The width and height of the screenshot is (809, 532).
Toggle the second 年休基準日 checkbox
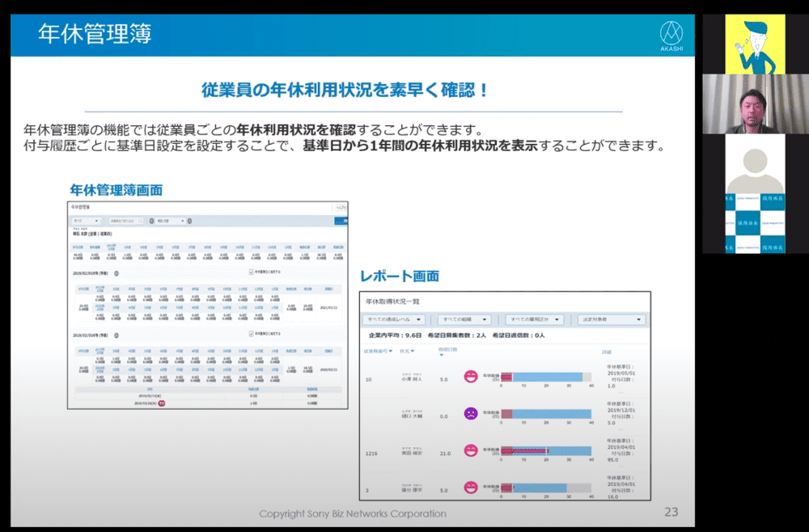(252, 333)
